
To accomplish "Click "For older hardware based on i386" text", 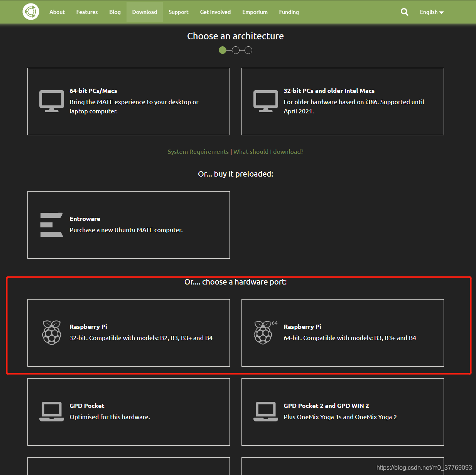I will click(x=354, y=107).
